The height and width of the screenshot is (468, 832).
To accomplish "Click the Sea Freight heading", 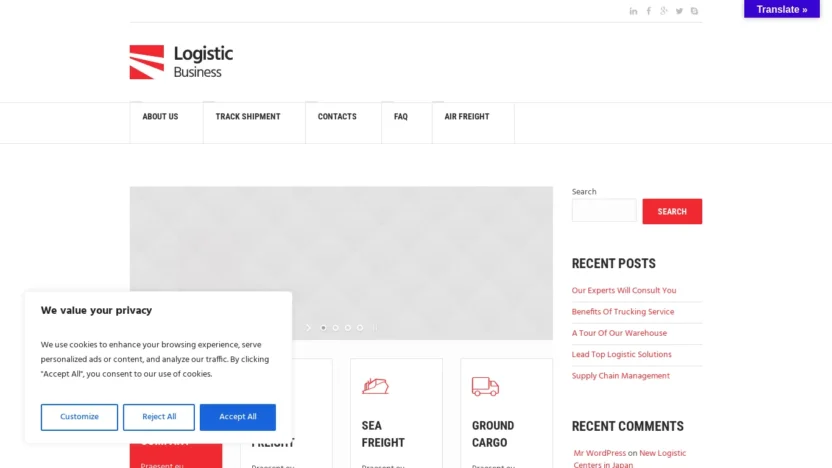I will point(383,434).
